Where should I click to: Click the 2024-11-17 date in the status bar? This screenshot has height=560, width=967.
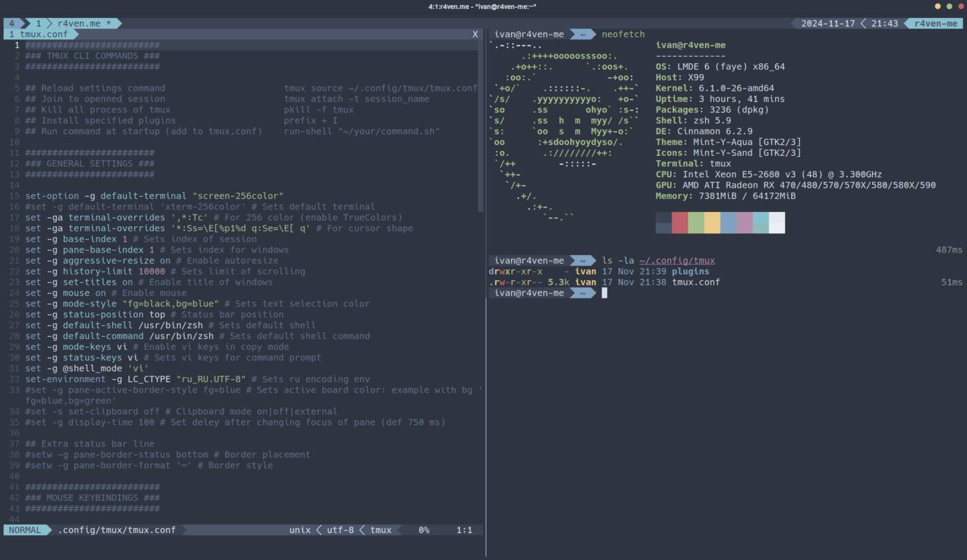click(x=828, y=23)
